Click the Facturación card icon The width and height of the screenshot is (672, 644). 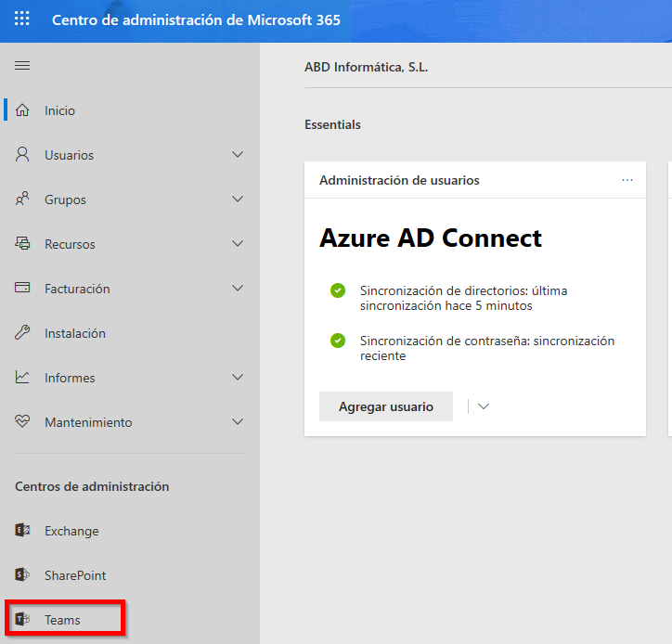[22, 288]
